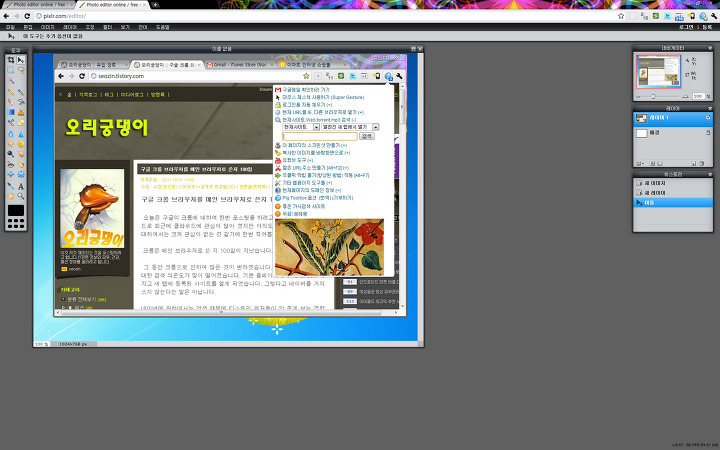
Task: Open the main color swatch
Action: click(x=16, y=210)
